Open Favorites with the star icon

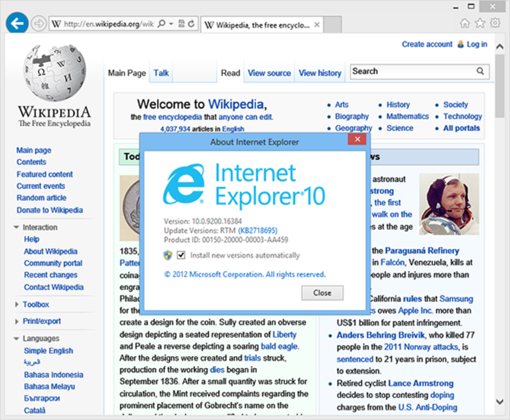(x=480, y=23)
